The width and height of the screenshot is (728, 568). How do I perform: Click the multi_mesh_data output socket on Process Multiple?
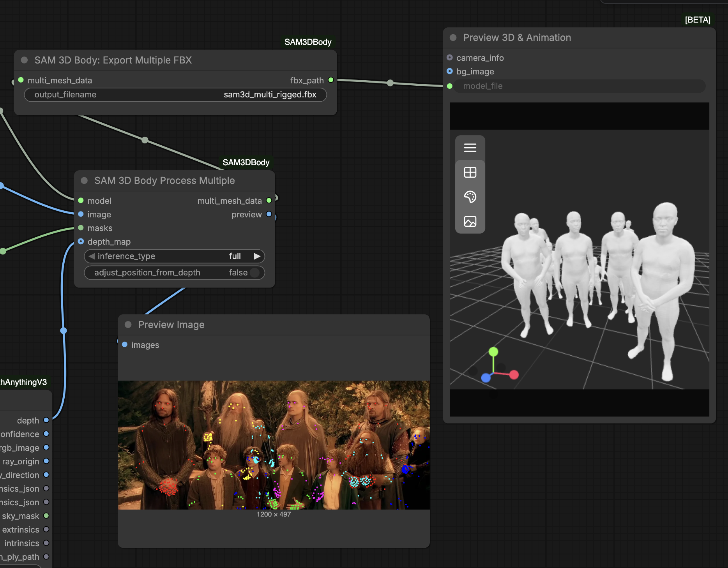click(269, 200)
